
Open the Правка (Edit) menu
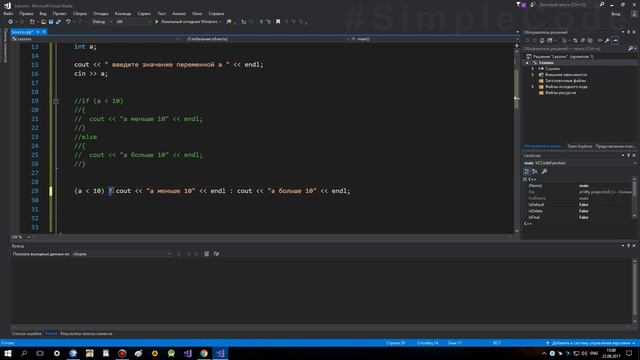click(26, 13)
